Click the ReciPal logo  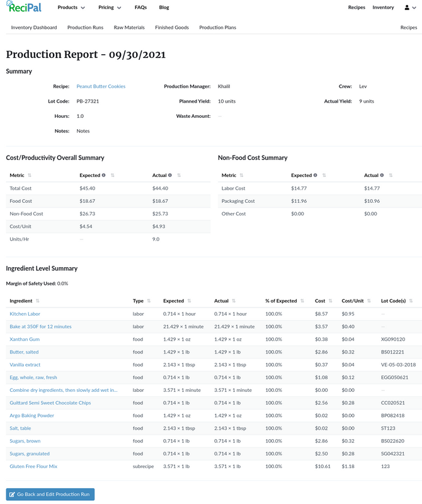[24, 8]
